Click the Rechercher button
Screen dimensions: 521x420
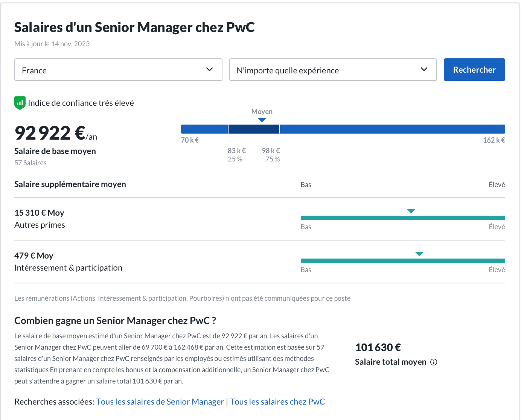(x=474, y=70)
